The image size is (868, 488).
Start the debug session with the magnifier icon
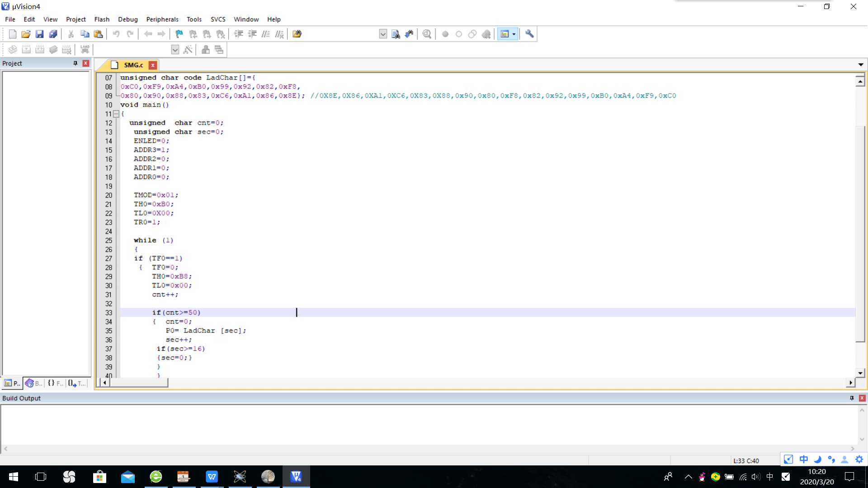click(427, 34)
